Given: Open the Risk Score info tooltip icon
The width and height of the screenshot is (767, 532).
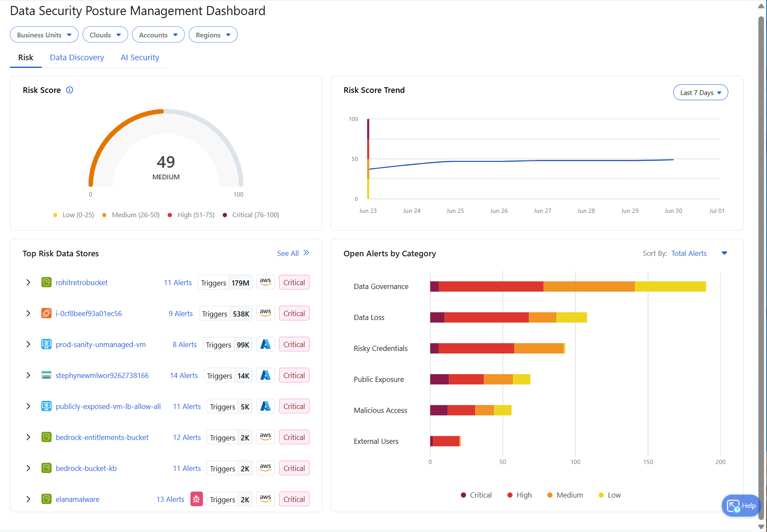Looking at the screenshot, I should (x=69, y=90).
